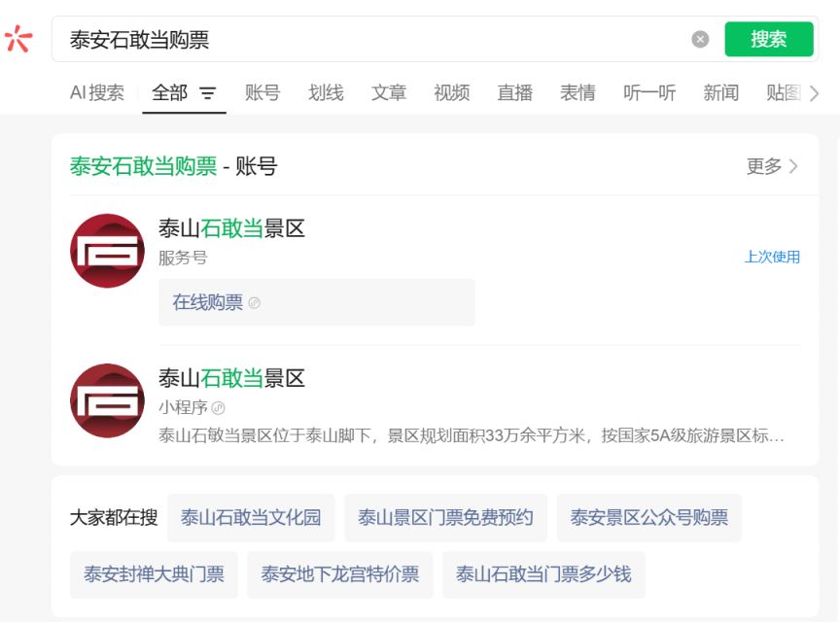This screenshot has height=622, width=840.
Task: Click the 上次使用 label
Action: click(772, 257)
